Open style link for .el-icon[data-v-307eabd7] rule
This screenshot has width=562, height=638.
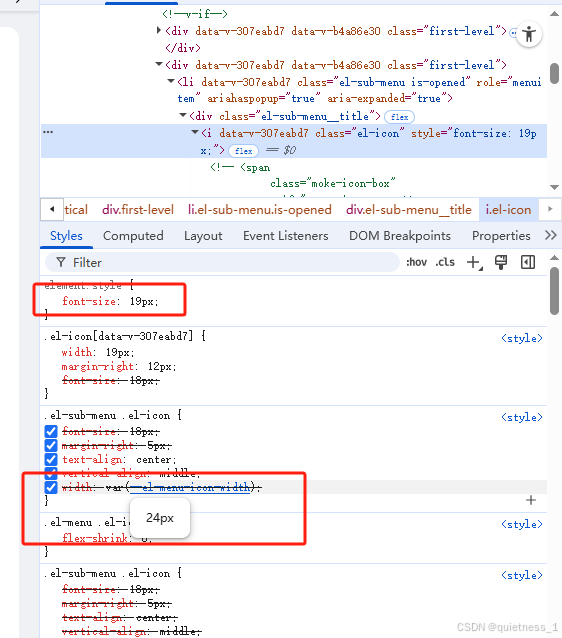[522, 338]
